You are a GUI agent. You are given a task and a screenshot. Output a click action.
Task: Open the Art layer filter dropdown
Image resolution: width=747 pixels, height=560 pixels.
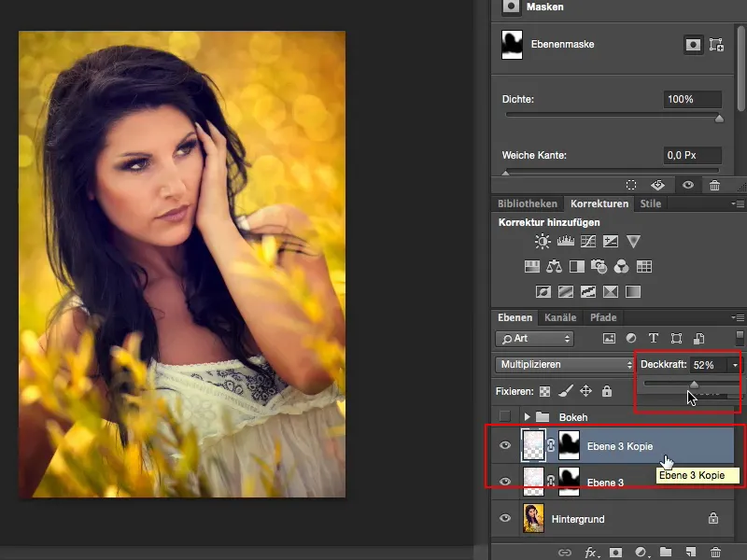coord(535,338)
